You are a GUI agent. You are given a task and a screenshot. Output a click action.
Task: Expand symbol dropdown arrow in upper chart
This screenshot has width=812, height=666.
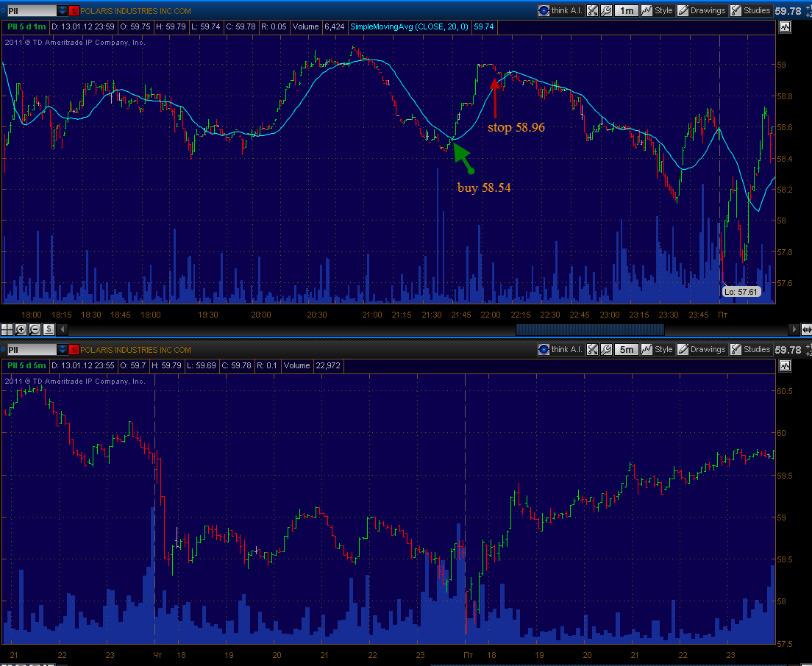(x=62, y=10)
